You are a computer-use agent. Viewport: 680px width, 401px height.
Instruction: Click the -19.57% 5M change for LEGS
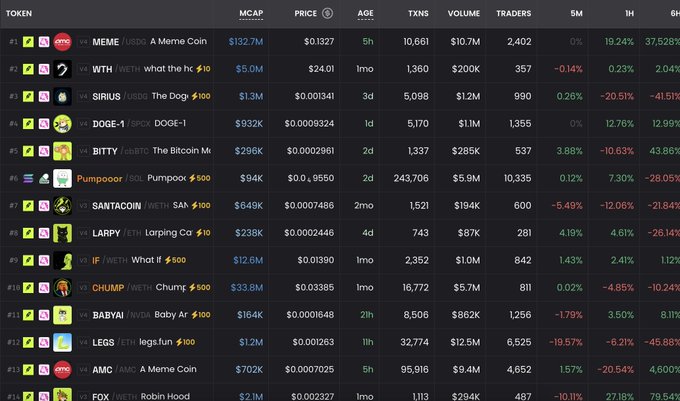point(566,342)
